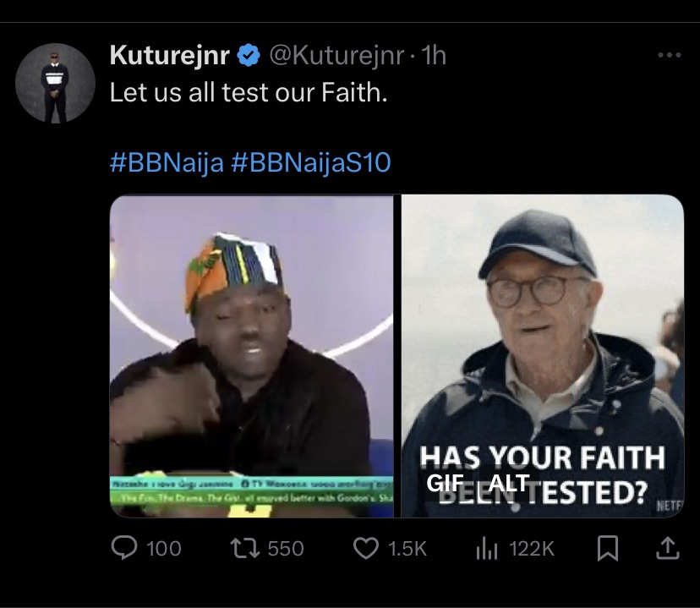Tap the share upload icon
Screen dimensions: 700x608
coord(667,549)
